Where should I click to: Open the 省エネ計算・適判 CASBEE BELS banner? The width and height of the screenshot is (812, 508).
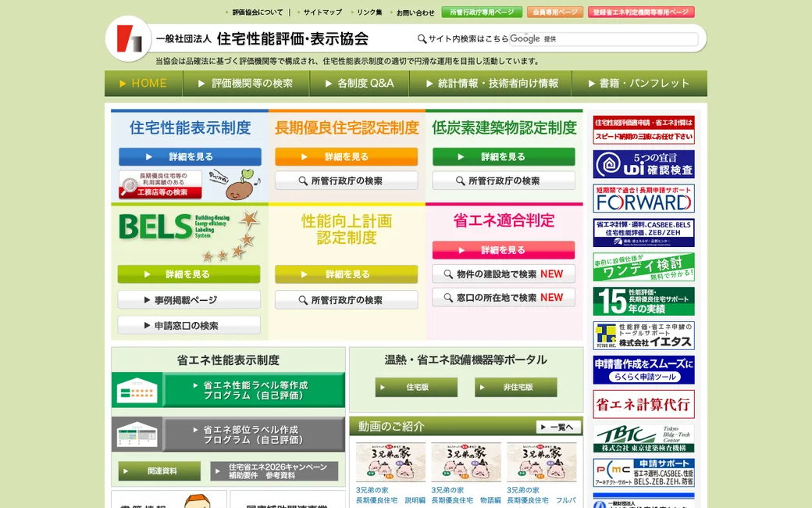coord(643,233)
